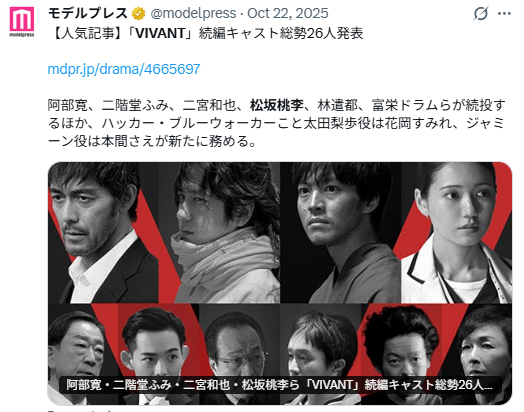The height and width of the screenshot is (412, 524).
Task: Open the VIVANT cast article preview card
Action: pyautogui.click(x=280, y=283)
